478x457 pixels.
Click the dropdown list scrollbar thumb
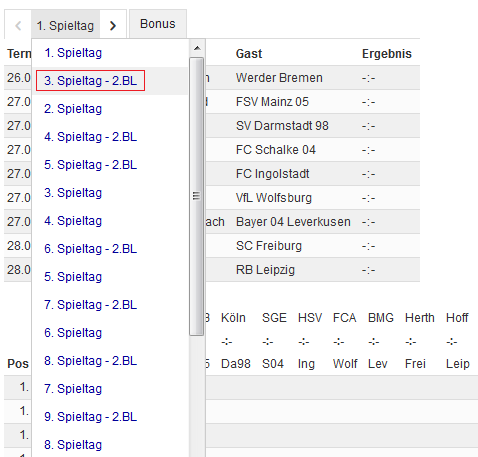coord(197,196)
